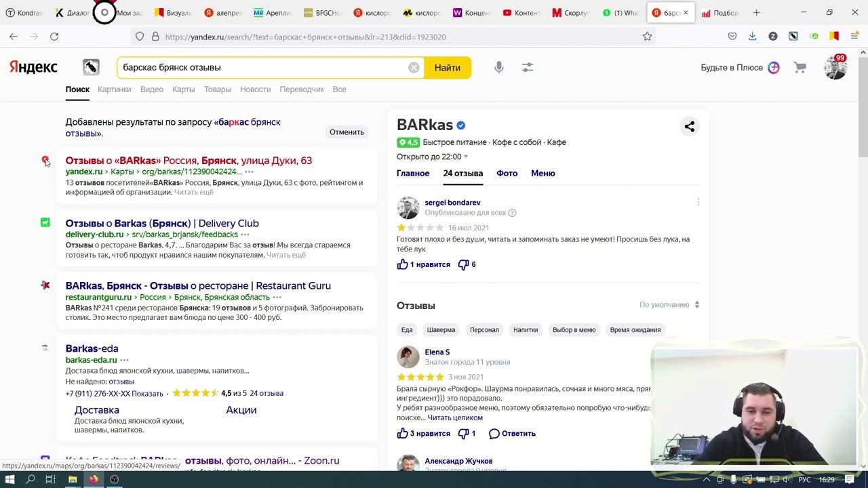The height and width of the screenshot is (488, 868).
Task: Filter reviews by 'Еда' tag
Action: point(407,330)
